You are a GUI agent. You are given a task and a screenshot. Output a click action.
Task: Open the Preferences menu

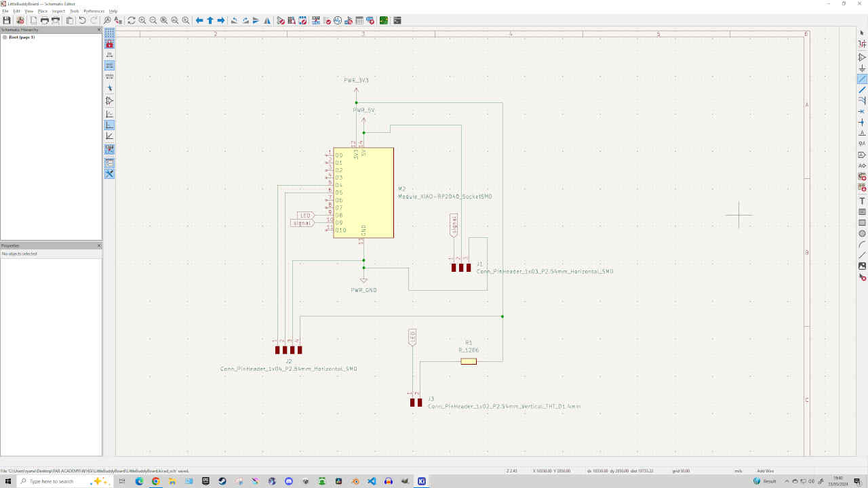click(x=94, y=11)
